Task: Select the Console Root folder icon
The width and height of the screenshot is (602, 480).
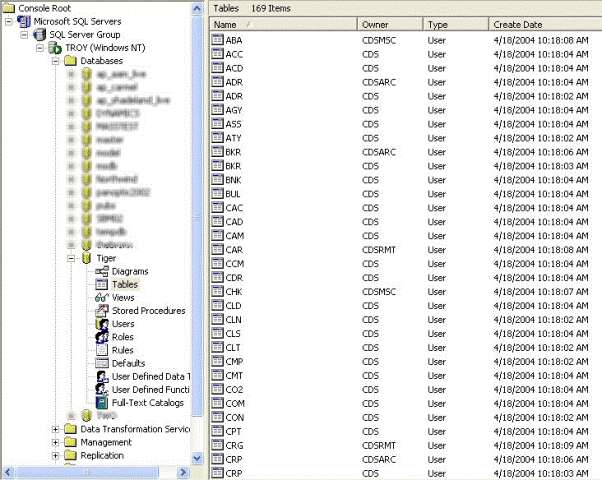Action: point(8,8)
